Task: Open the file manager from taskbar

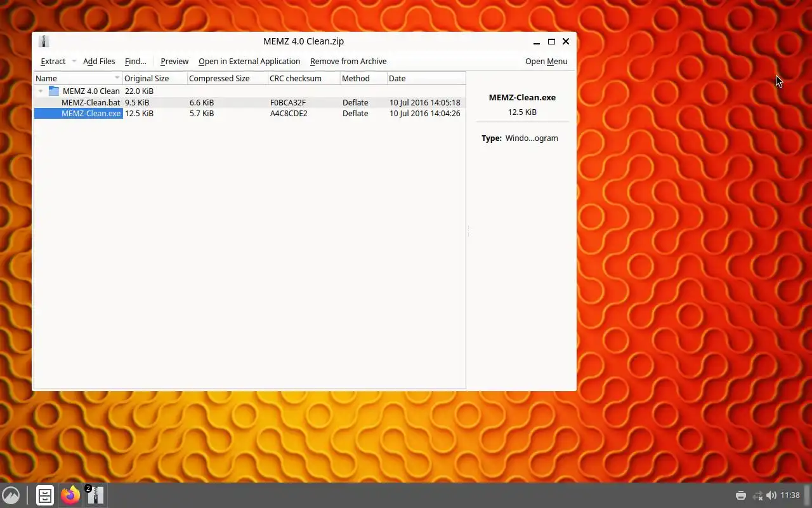Action: coord(45,495)
